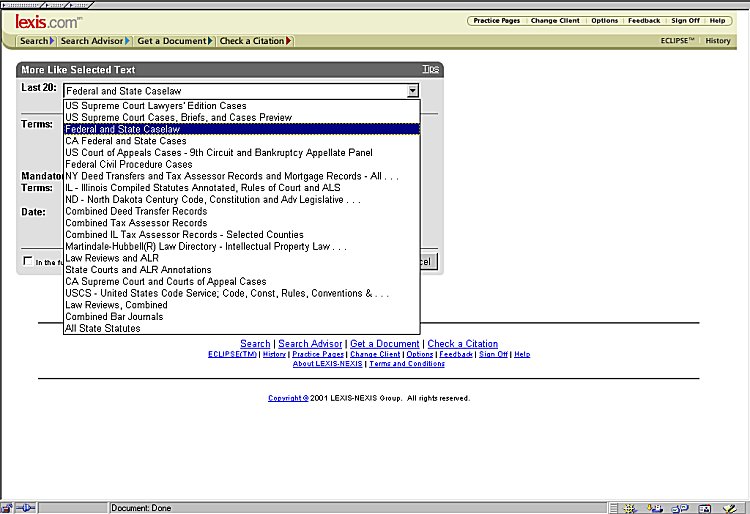Screen dimensions: 750x514
Task: Click the footer Check a Citation link
Action: tap(463, 344)
